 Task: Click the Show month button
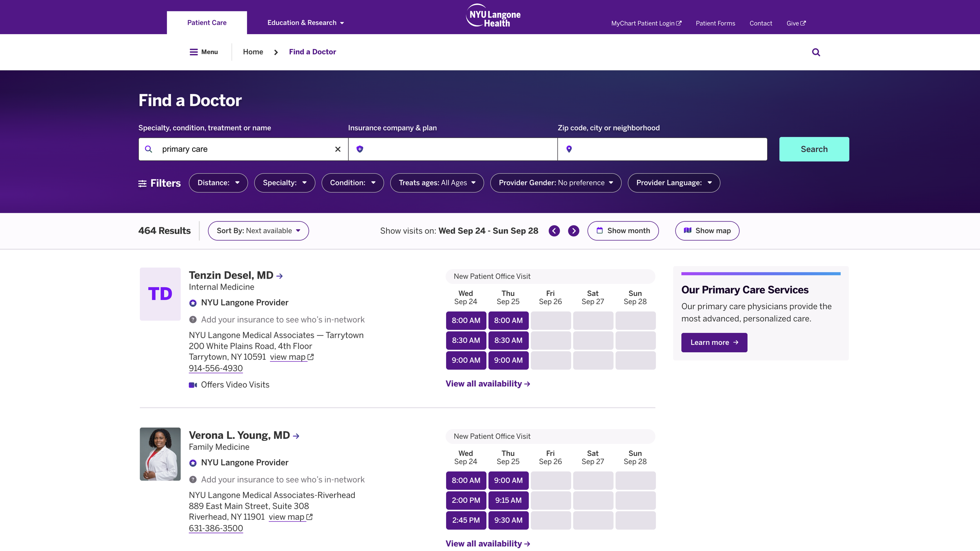click(623, 231)
